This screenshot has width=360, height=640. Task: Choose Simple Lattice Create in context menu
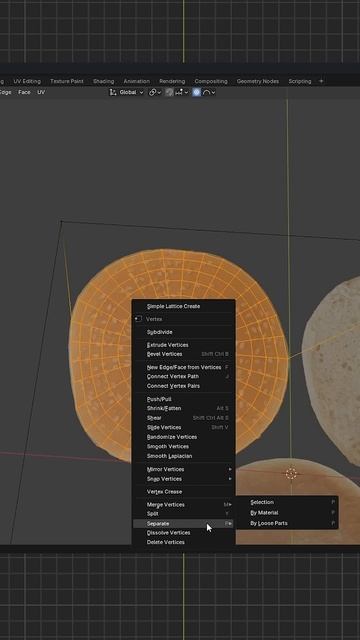pyautogui.click(x=183, y=306)
